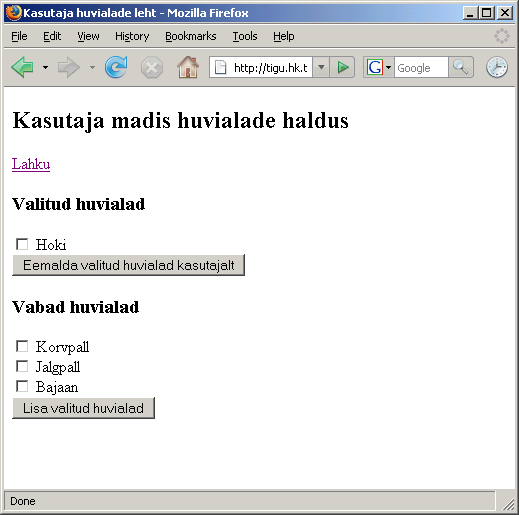Open the Tools menu
The height and width of the screenshot is (515, 519).
pyautogui.click(x=245, y=36)
